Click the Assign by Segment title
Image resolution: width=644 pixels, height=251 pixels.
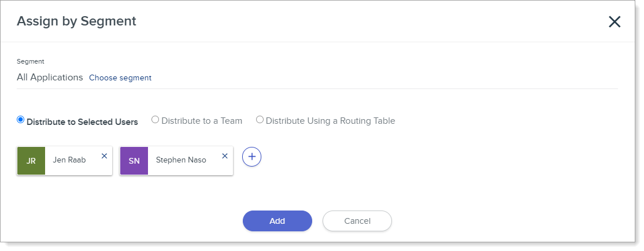(76, 21)
